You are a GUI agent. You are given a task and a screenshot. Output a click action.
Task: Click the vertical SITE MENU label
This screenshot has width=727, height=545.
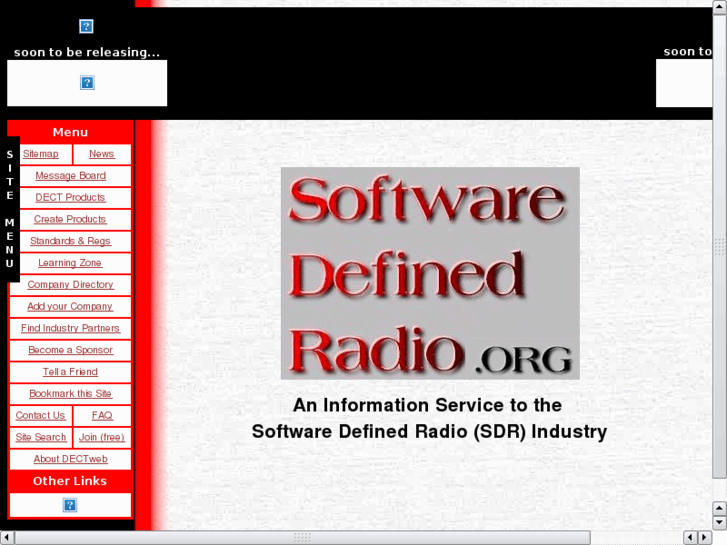(x=10, y=209)
